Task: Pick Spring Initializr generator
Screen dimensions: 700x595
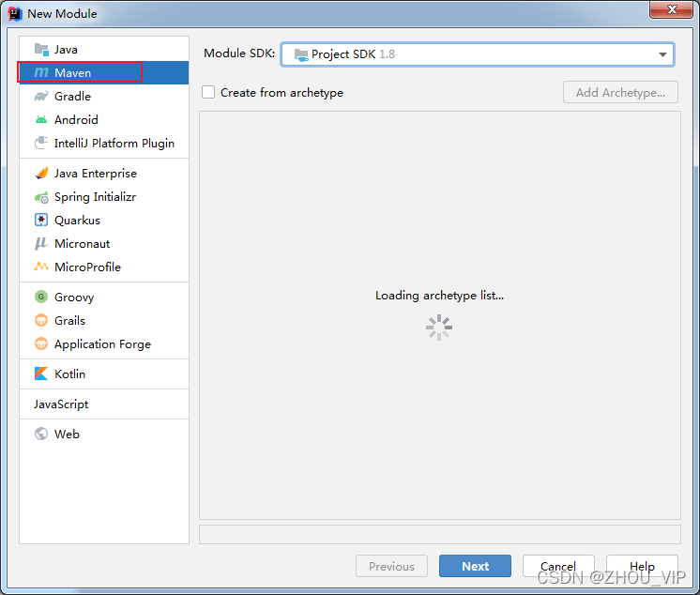Action: point(104,197)
